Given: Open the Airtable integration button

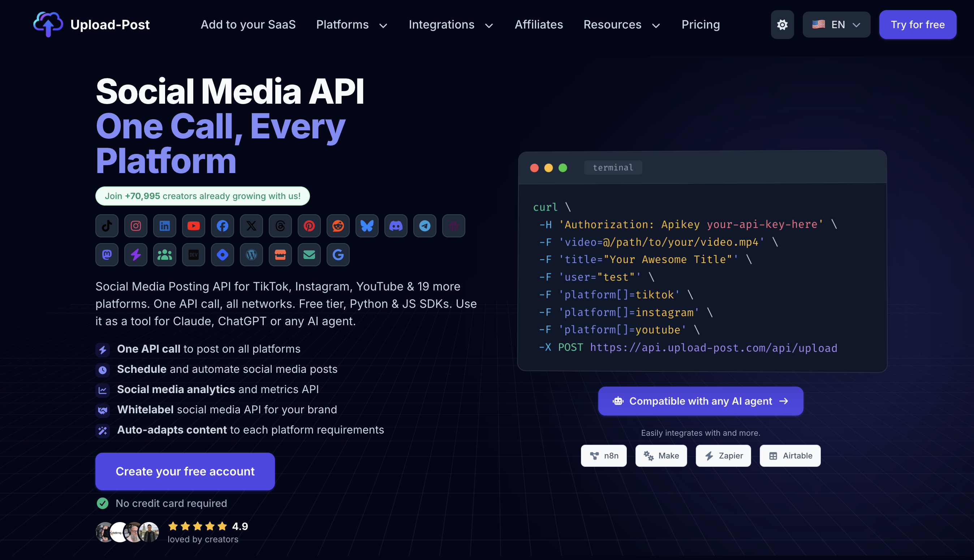Looking at the screenshot, I should 790,456.
